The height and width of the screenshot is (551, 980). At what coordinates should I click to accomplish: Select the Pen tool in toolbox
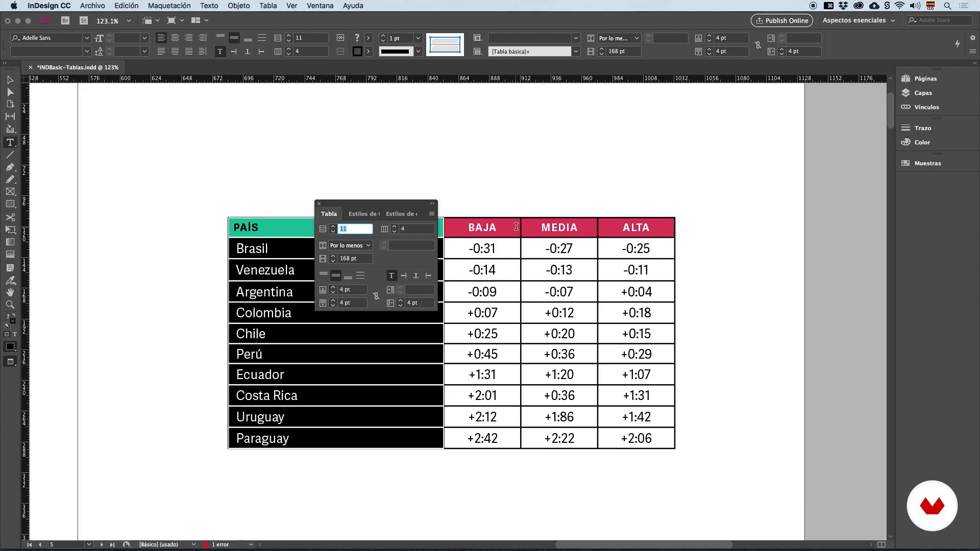click(x=10, y=167)
